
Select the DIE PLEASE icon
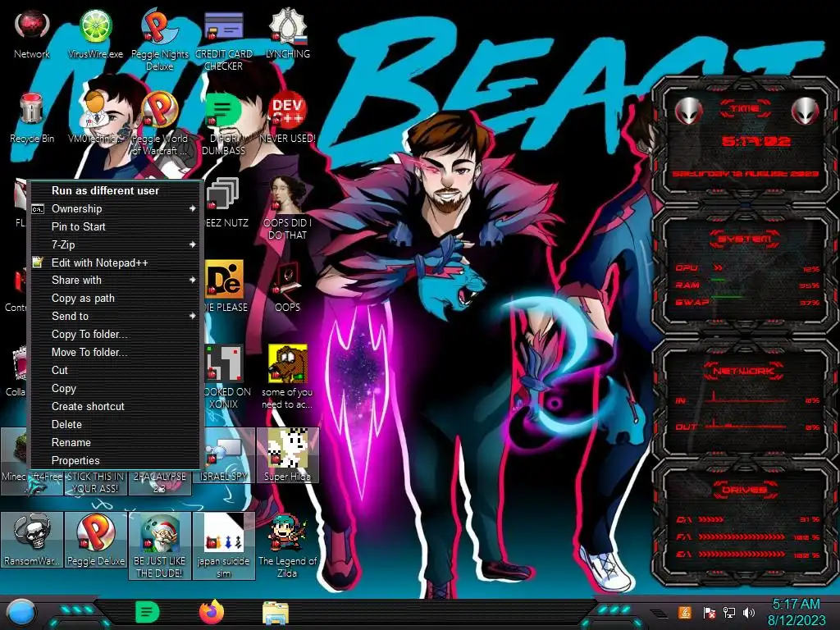[226, 286]
